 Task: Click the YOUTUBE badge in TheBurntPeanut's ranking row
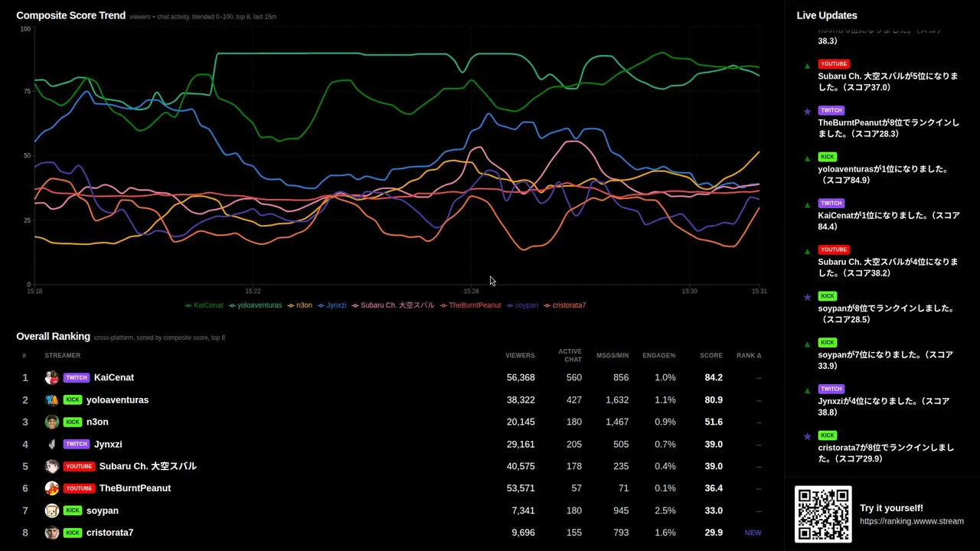[x=79, y=488]
